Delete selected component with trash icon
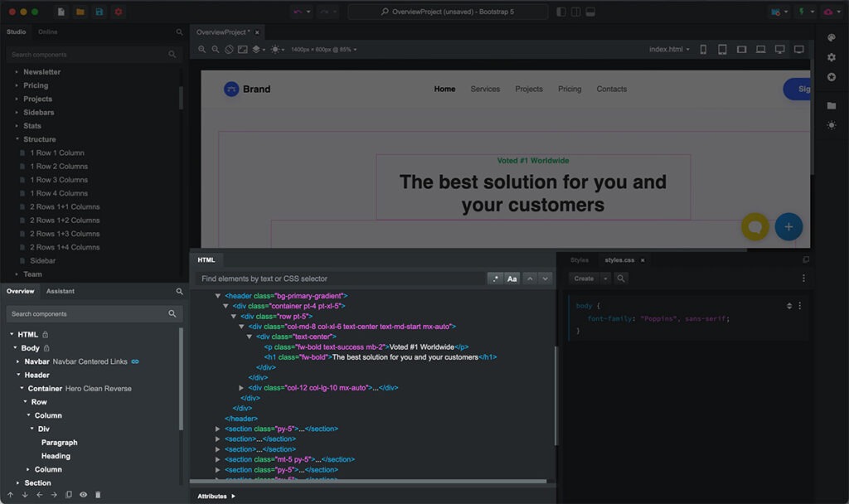This screenshot has width=849, height=504. [x=98, y=495]
